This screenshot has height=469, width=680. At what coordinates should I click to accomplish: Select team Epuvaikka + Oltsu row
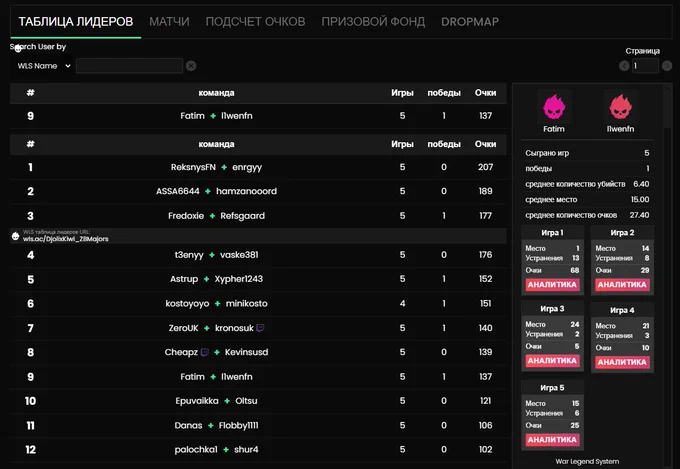[x=258, y=401]
